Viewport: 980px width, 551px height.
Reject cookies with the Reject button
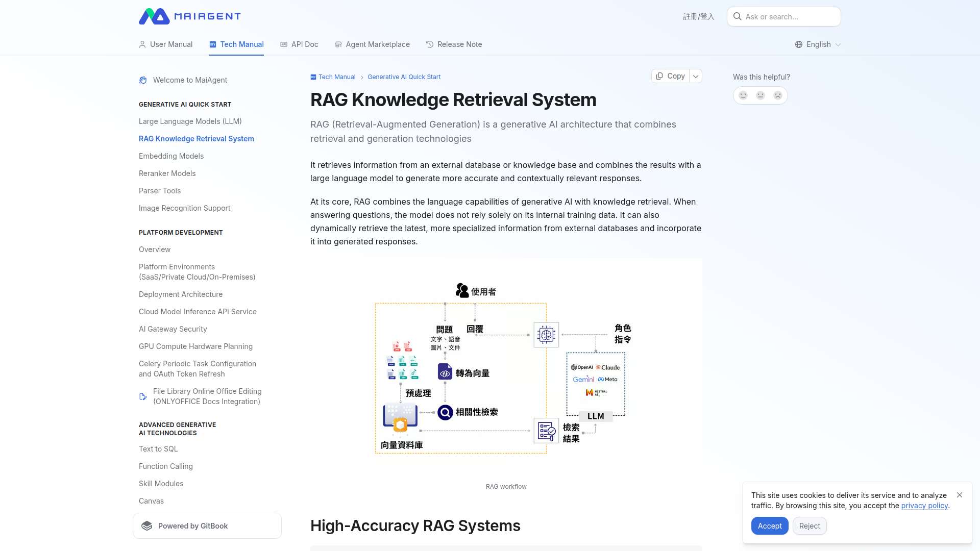tap(810, 526)
